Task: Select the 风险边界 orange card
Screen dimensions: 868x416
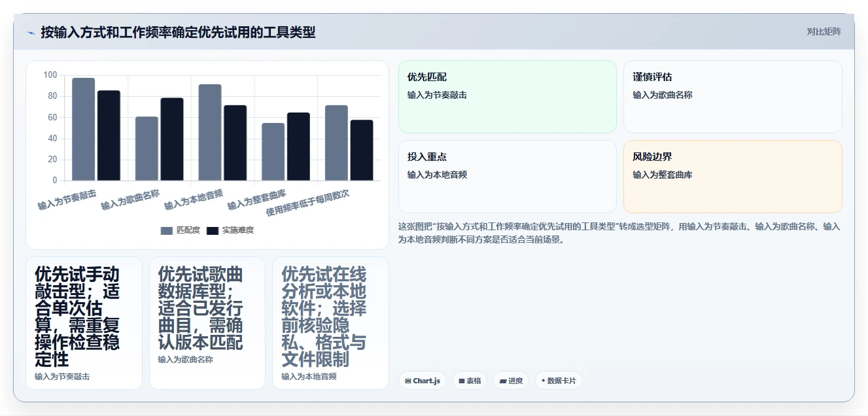Action: point(733,177)
